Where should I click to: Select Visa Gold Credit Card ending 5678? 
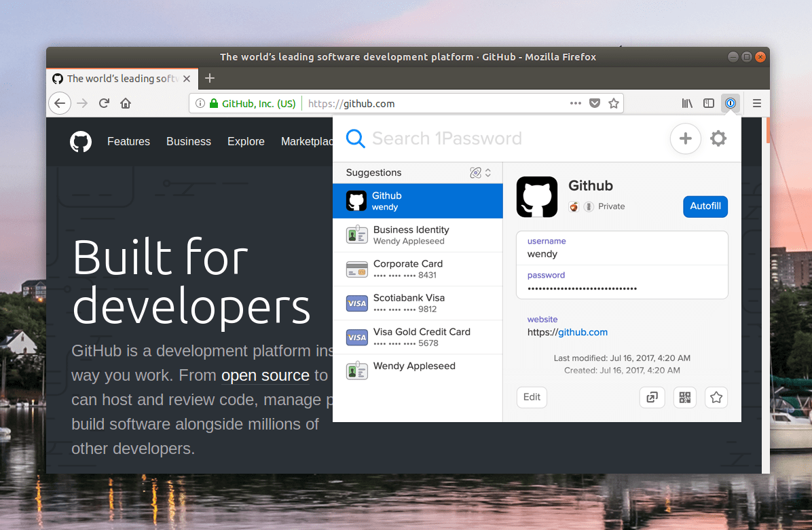click(x=418, y=337)
